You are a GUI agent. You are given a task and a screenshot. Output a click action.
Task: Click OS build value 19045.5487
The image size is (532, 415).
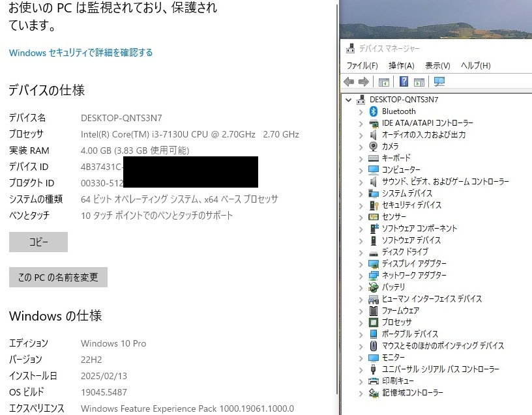pyautogui.click(x=104, y=392)
